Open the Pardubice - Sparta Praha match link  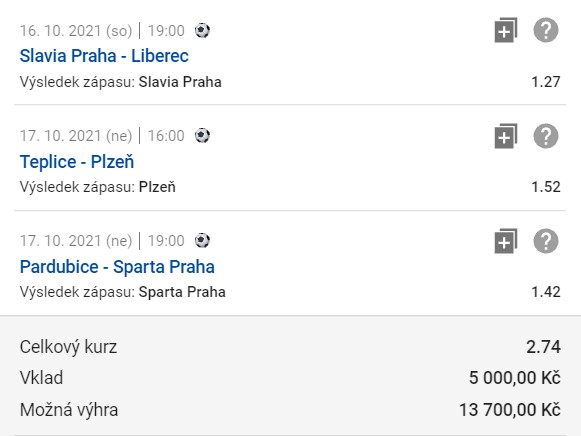pos(117,267)
